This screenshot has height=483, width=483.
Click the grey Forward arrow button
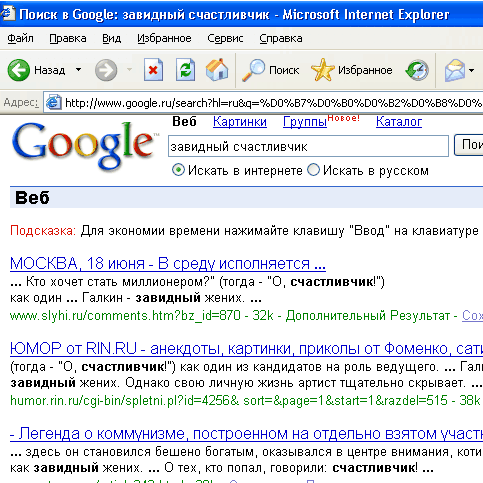[106, 70]
